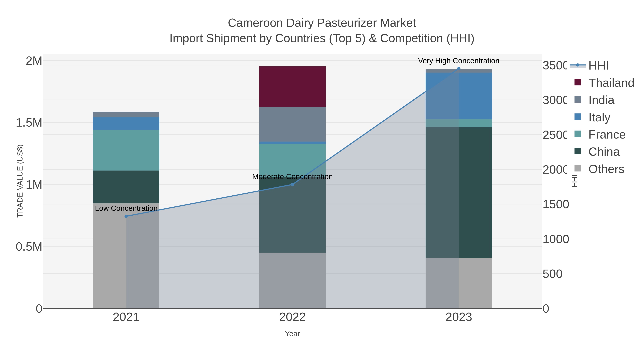The height and width of the screenshot is (362, 644).
Task: Click the 'Very High Concentration' annotation
Action: click(459, 61)
